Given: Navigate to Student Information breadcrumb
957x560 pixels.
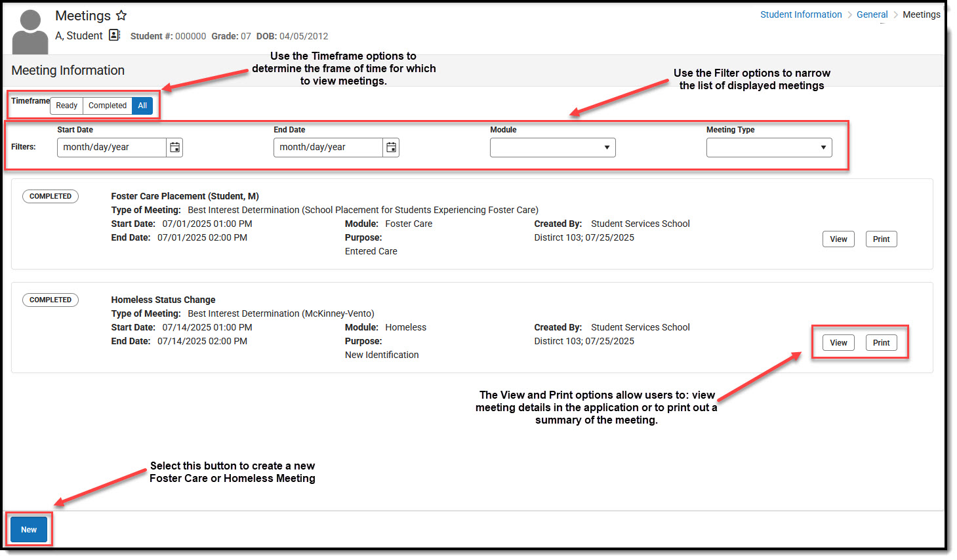Looking at the screenshot, I should click(801, 14).
